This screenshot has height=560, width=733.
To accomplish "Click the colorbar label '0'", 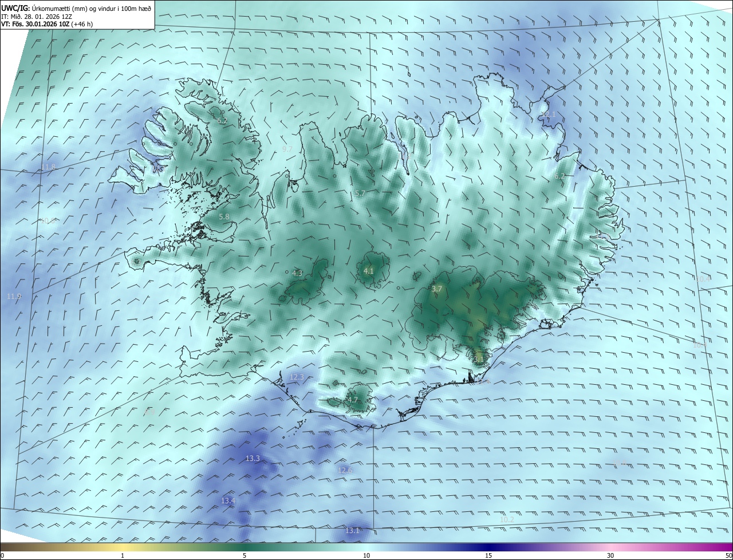I will coord(2,555).
